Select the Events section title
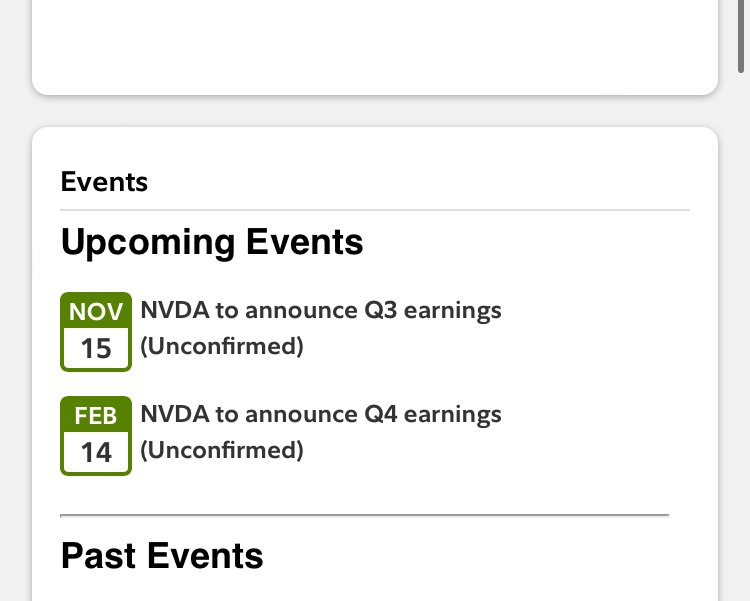The width and height of the screenshot is (750, 601). click(x=104, y=182)
